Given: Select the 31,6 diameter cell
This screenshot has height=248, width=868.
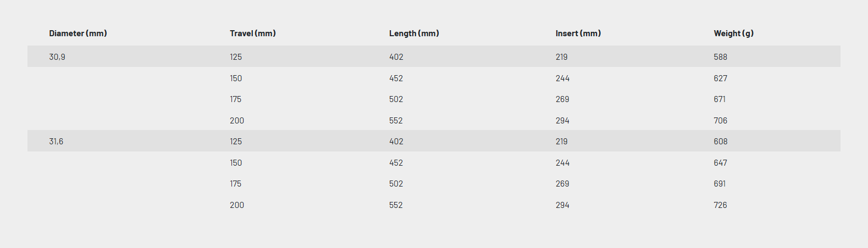Looking at the screenshot, I should tap(56, 142).
